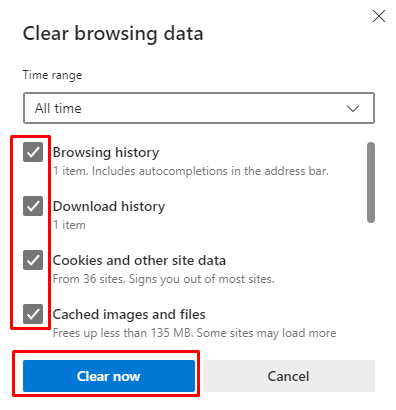Click the Time range label
The width and height of the screenshot is (396, 410).
52,75
